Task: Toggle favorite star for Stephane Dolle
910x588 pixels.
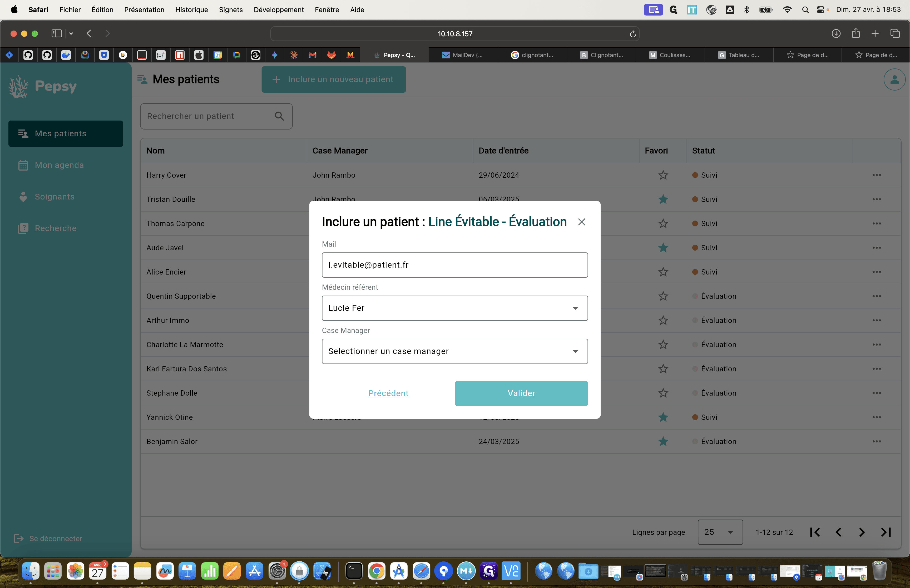Action: coord(663,393)
